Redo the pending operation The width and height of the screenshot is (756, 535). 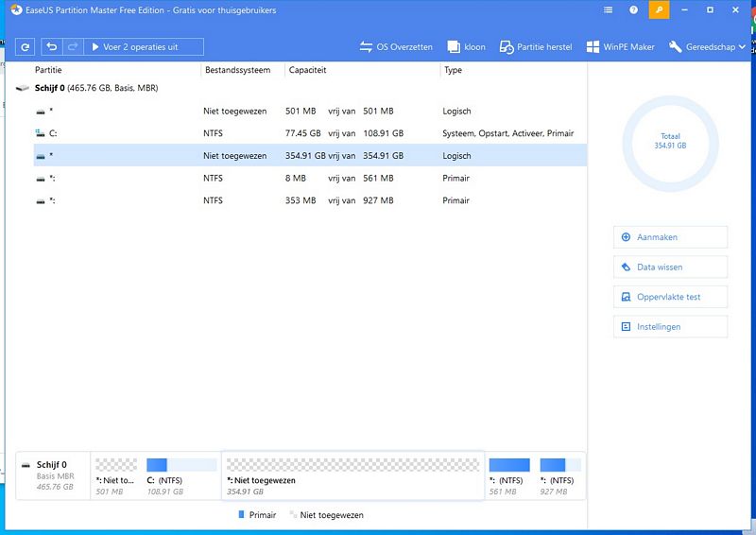coord(73,47)
